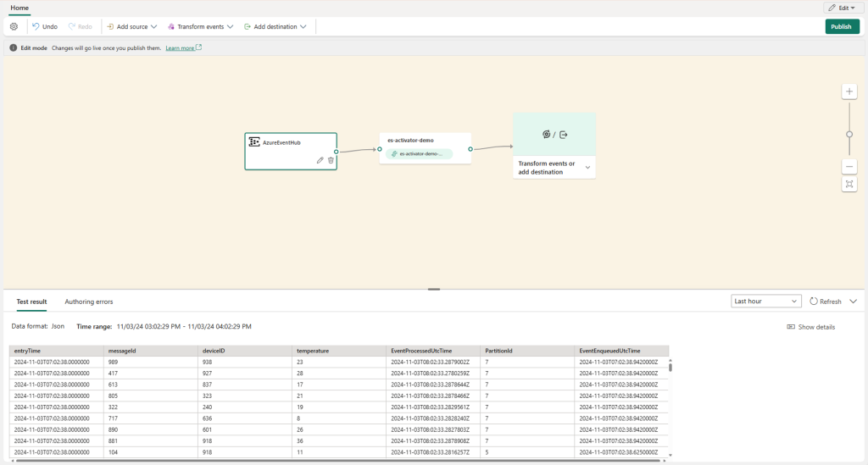
Task: Click messageId cell 717
Action: tap(151, 418)
